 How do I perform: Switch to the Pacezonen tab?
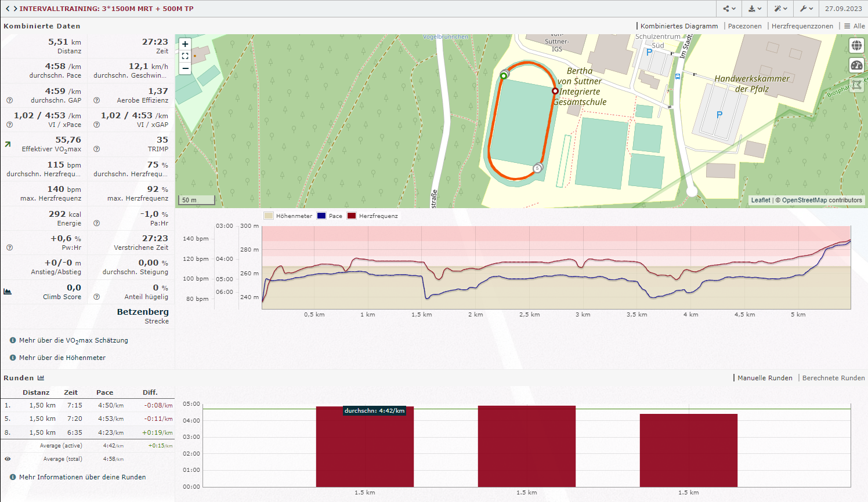pos(744,26)
